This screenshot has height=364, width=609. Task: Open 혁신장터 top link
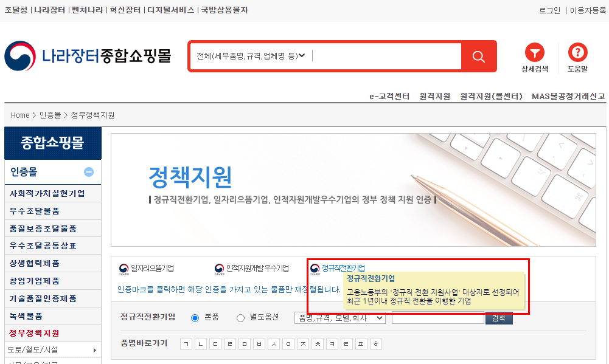pyautogui.click(x=125, y=10)
